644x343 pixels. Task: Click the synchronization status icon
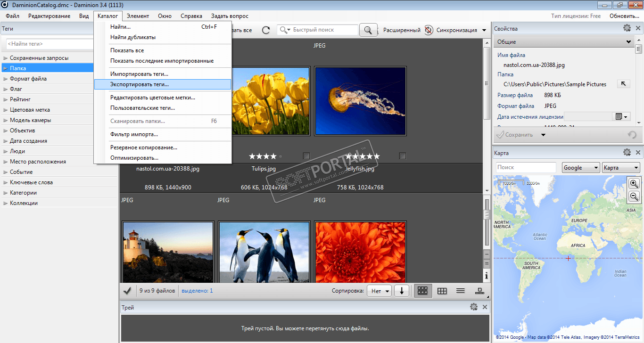429,30
